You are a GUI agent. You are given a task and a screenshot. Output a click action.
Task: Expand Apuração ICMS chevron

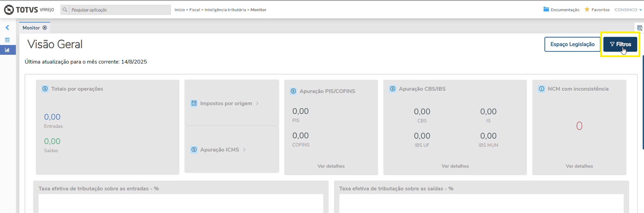point(244,150)
